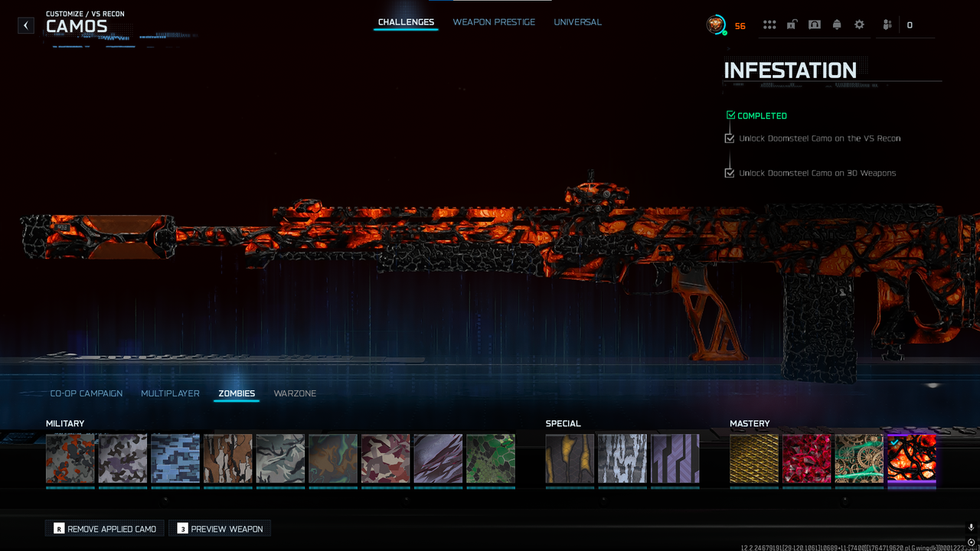The width and height of the screenshot is (980, 551).
Task: Select the maroon and tan blotch camo
Action: [x=385, y=458]
